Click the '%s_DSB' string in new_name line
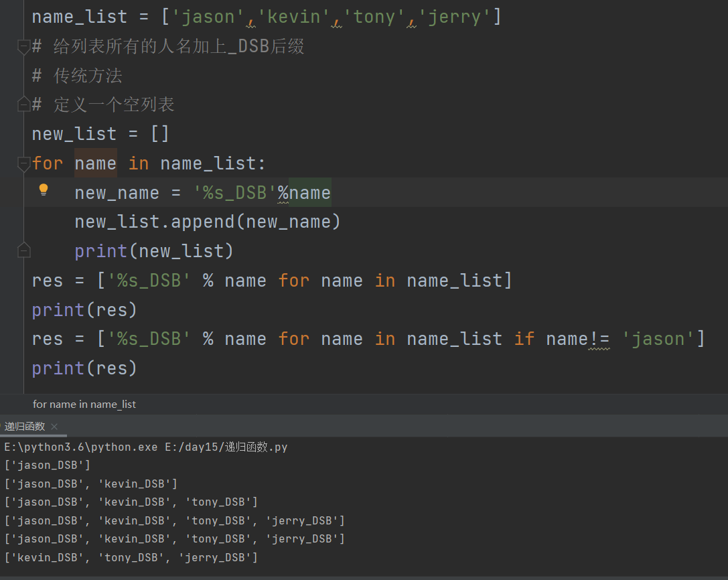This screenshot has height=580, width=728. [x=235, y=193]
